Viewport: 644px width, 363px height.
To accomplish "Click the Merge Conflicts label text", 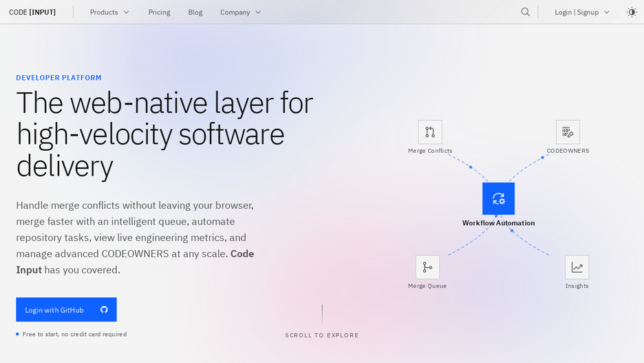I will (430, 151).
